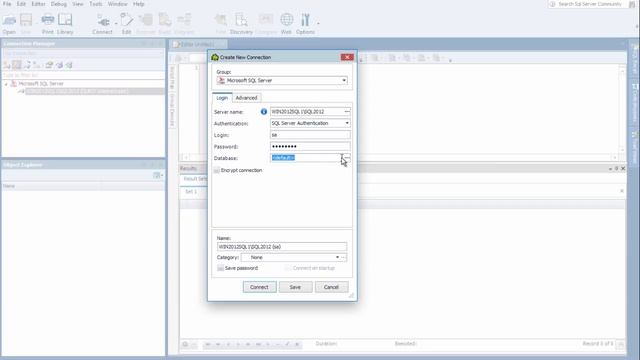This screenshot has height=360, width=640.
Task: Click the Object Explorer filter icon
Action: coord(158,175)
